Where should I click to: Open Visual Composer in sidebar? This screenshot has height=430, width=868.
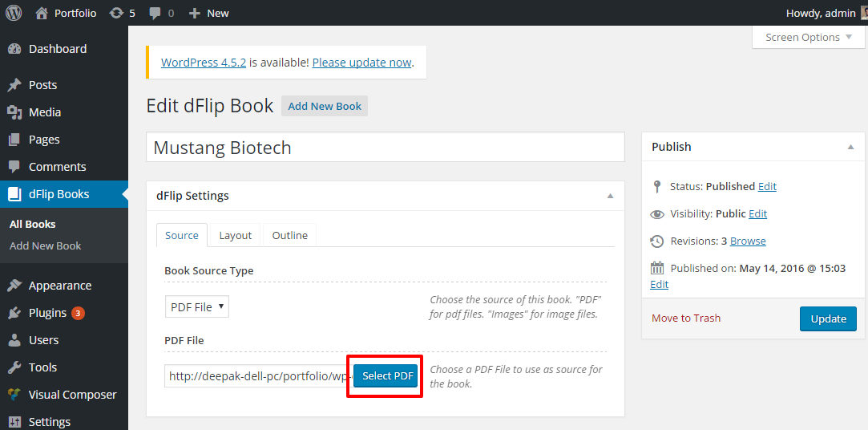pos(72,395)
